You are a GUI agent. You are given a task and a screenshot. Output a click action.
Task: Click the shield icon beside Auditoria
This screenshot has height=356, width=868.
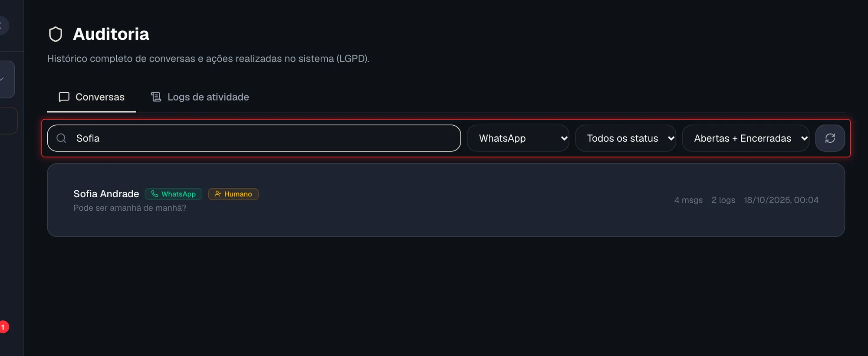pyautogui.click(x=56, y=34)
